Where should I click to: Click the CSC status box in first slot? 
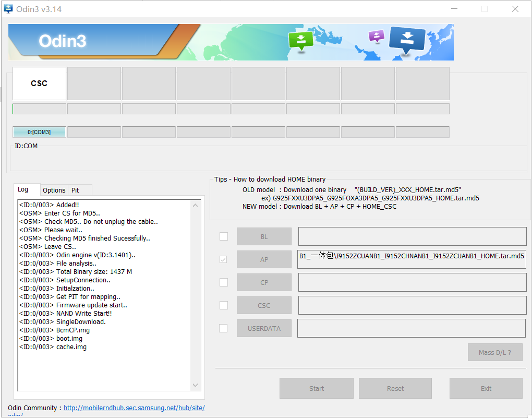tap(39, 83)
